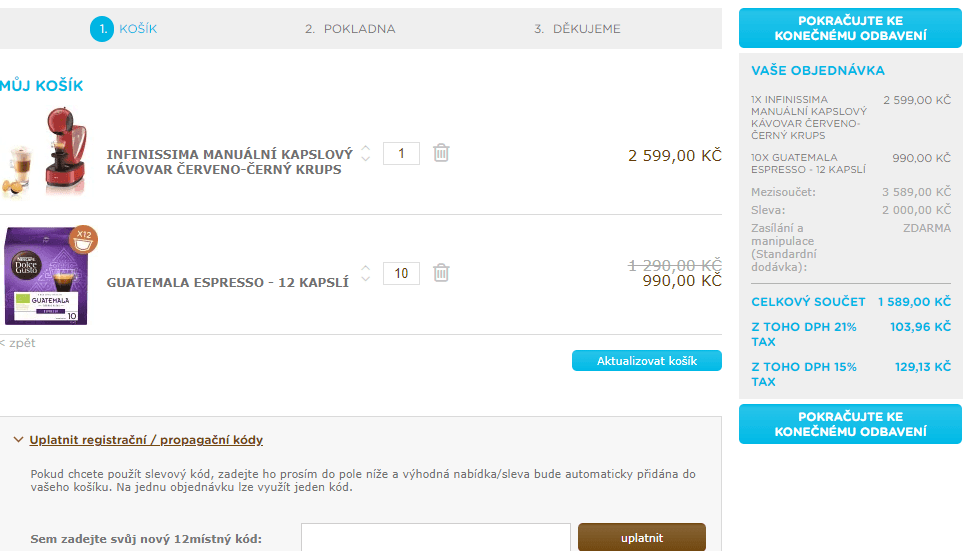Viewport: 974px width, 551px height.
Task: Open the Guatemala Espresso capsule box image
Action: click(x=50, y=275)
